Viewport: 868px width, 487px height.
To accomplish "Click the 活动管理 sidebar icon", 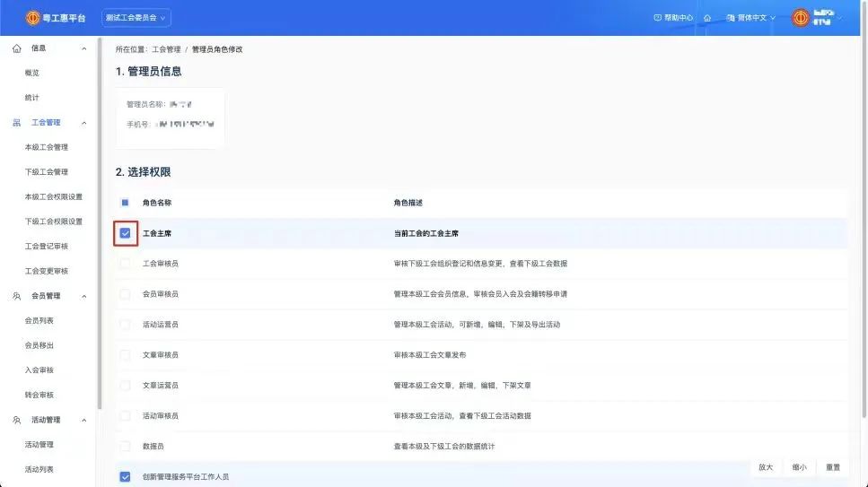I will [x=17, y=420].
